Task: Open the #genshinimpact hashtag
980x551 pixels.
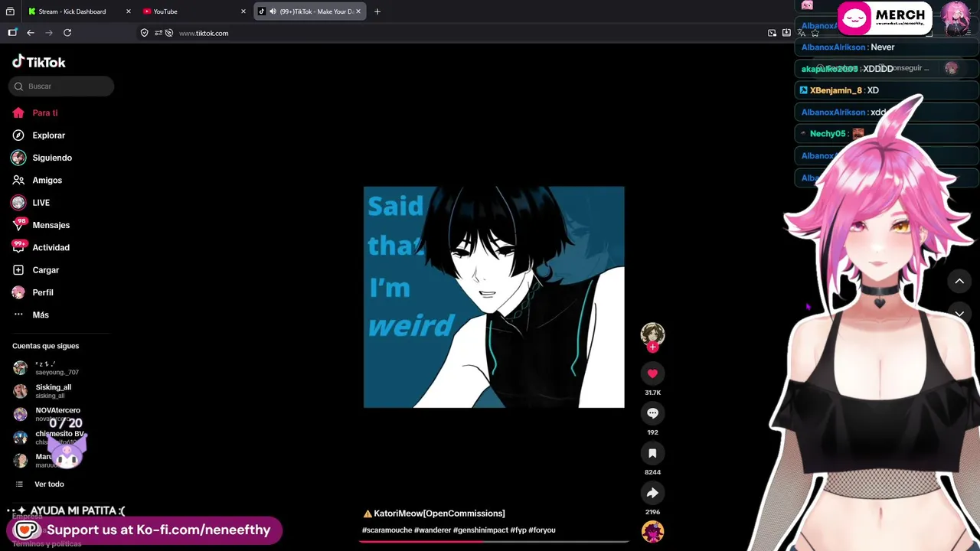Action: pyautogui.click(x=480, y=530)
